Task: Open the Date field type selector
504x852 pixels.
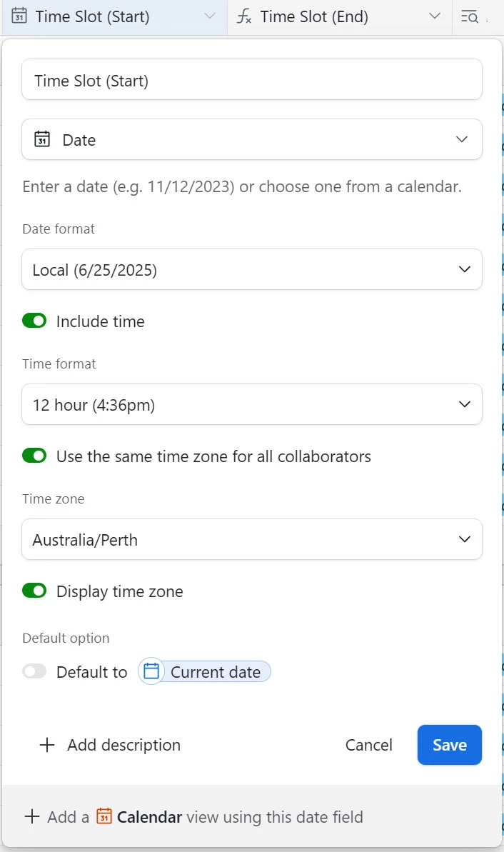Action: pos(252,139)
